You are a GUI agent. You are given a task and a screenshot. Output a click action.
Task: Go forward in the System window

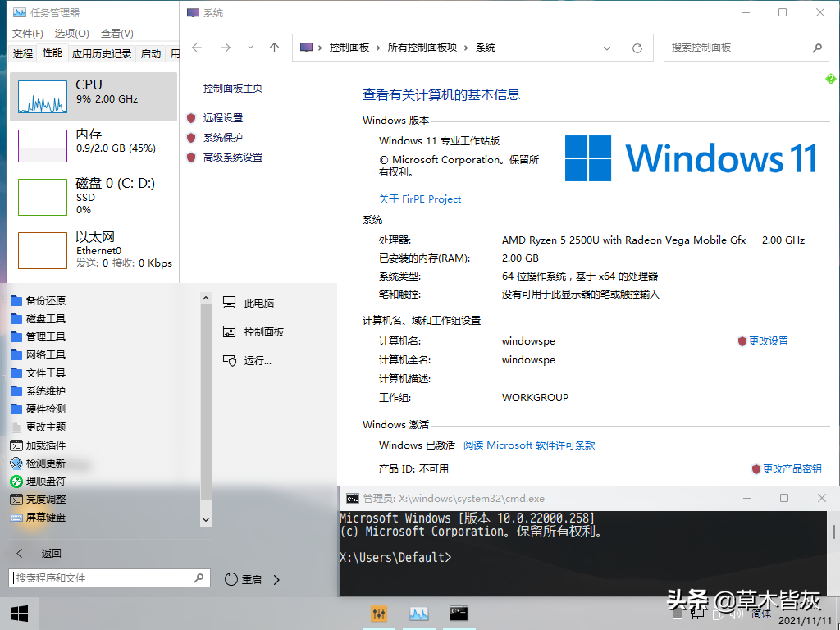226,48
